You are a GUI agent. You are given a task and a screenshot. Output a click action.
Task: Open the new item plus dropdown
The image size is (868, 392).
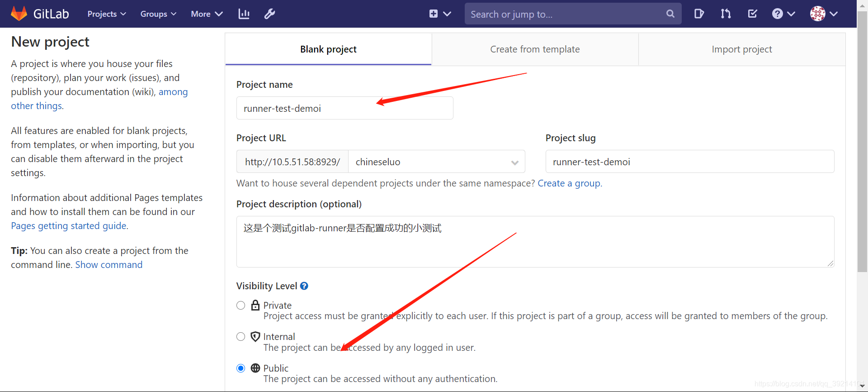[x=440, y=14]
